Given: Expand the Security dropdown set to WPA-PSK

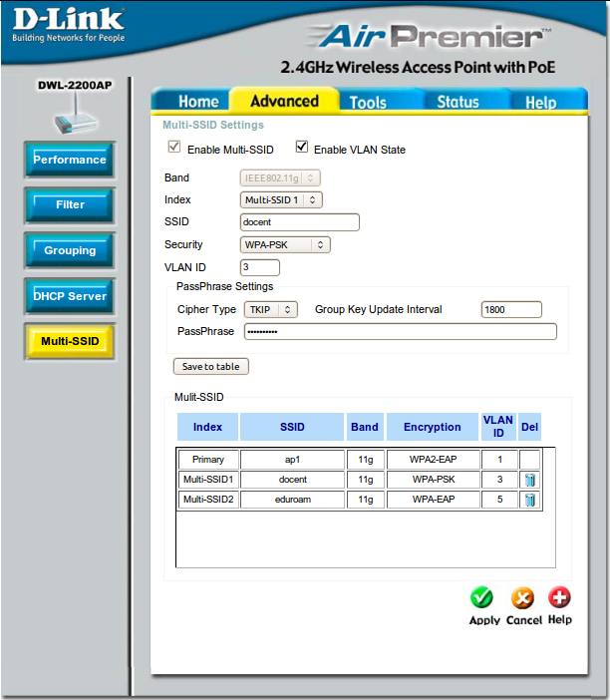Looking at the screenshot, I should [x=285, y=244].
